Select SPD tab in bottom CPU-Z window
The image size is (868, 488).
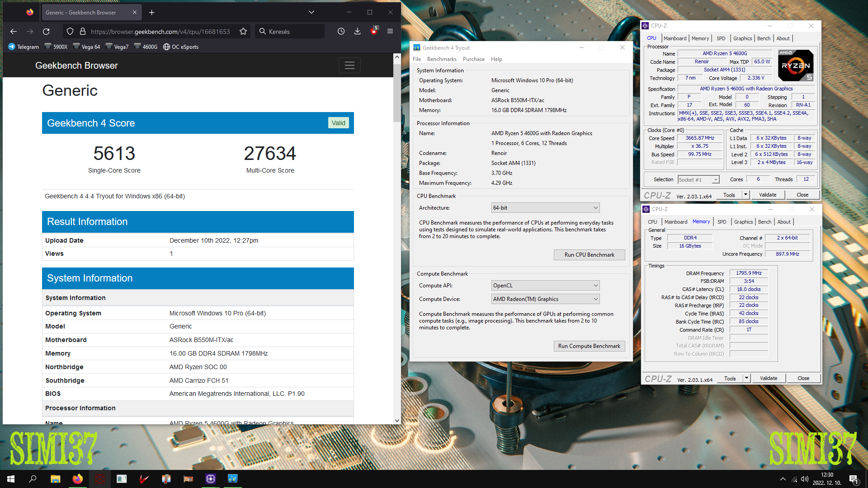coord(722,222)
